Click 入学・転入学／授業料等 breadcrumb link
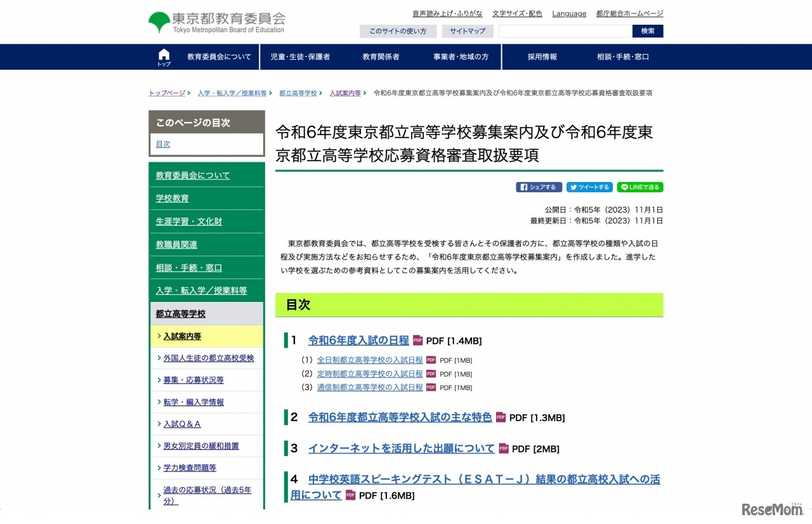 point(232,93)
